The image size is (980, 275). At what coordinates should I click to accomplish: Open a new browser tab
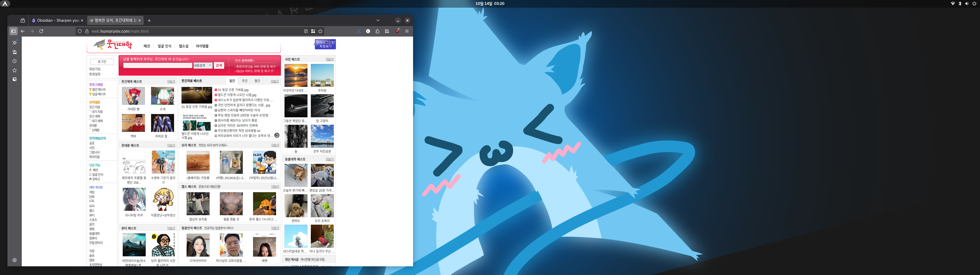(x=149, y=20)
